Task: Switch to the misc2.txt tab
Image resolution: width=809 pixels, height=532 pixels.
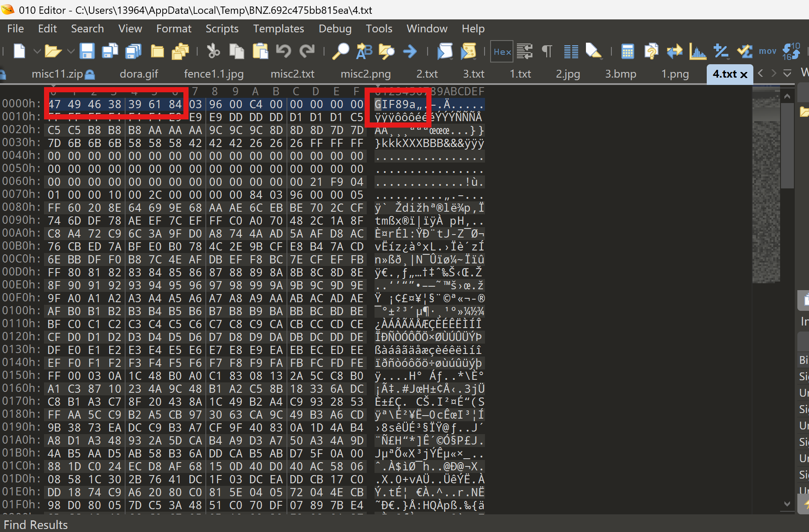Action: point(293,74)
